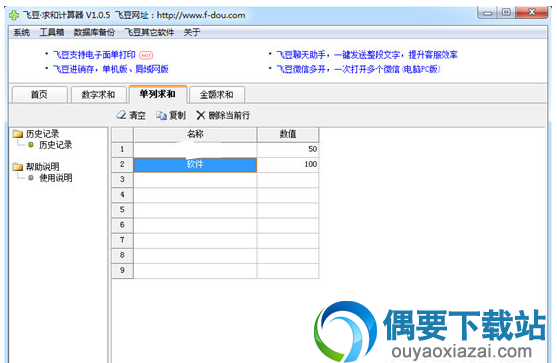Click table top-left corner select-all cell

122,134
